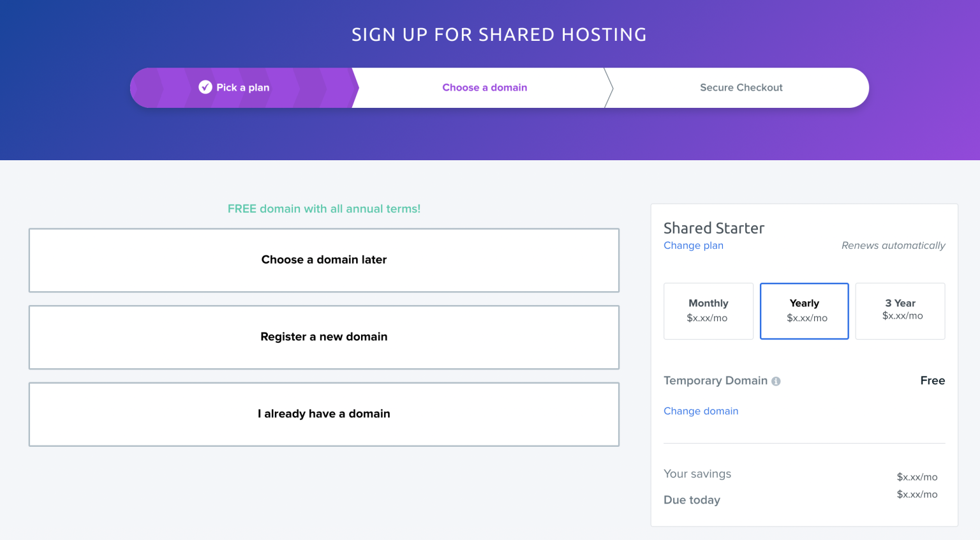
Task: Click the Choose a domain later button
Action: pos(323,260)
